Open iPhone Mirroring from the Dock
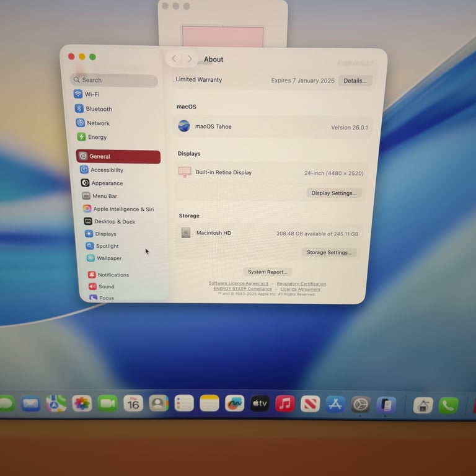 point(386,405)
